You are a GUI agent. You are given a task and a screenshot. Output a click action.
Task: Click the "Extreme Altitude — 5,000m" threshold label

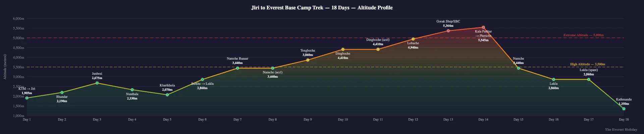(x=583, y=35)
